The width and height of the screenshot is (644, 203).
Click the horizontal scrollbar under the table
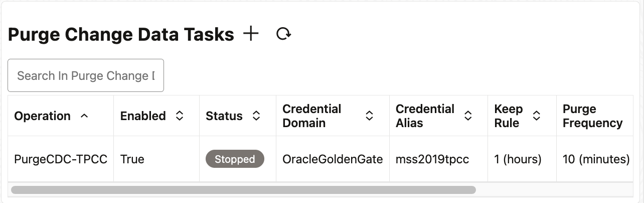tap(243, 190)
